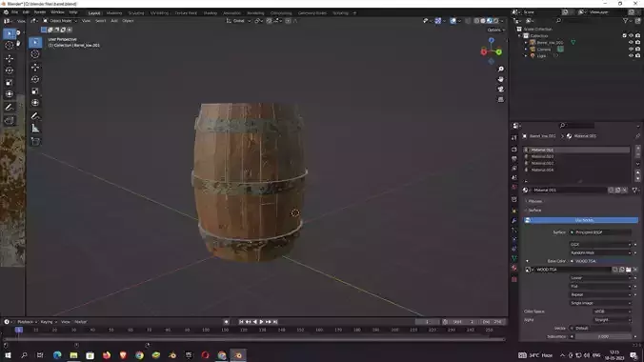This screenshot has width=644, height=362.
Task: Open the Material properties tab icon
Action: click(514, 268)
